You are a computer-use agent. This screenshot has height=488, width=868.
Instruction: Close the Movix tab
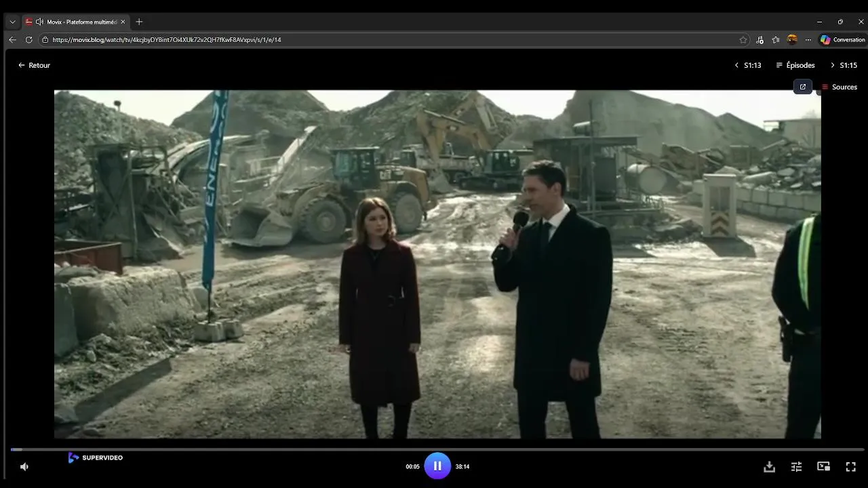[123, 22]
